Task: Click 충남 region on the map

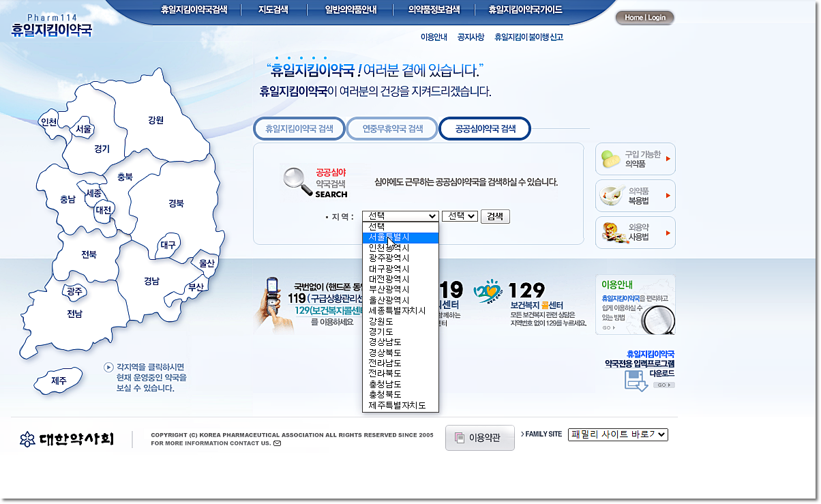Action: click(x=68, y=200)
